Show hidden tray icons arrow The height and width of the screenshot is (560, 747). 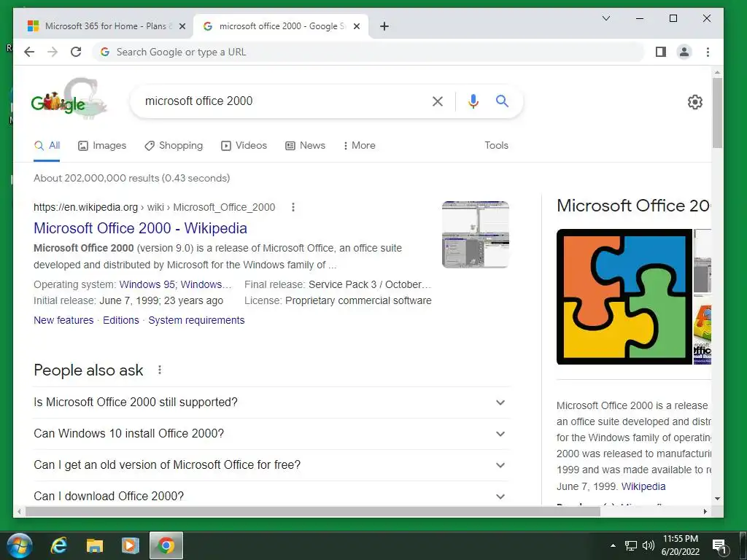613,545
